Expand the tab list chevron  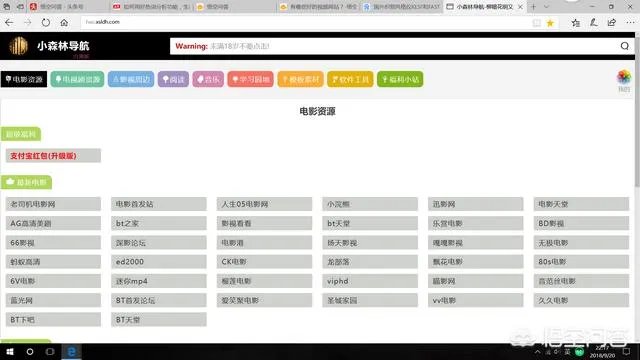[x=546, y=7]
